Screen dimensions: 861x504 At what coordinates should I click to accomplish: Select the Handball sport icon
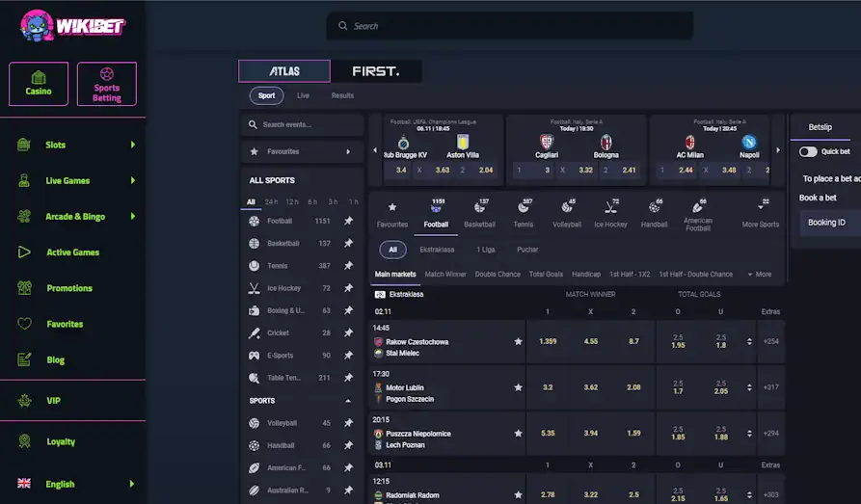coord(654,213)
